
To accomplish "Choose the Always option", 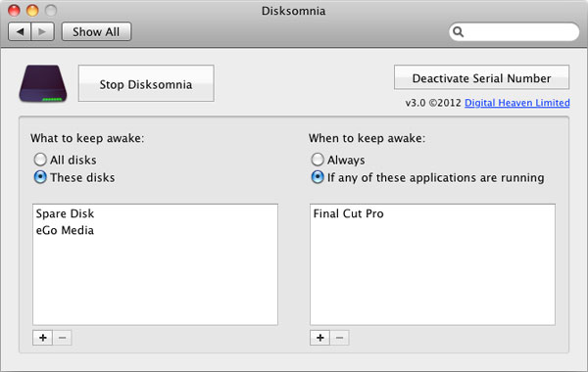I will [x=318, y=160].
